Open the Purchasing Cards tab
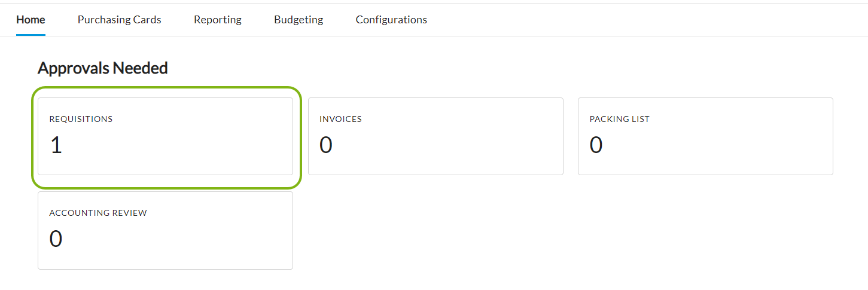The width and height of the screenshot is (868, 290). (119, 20)
